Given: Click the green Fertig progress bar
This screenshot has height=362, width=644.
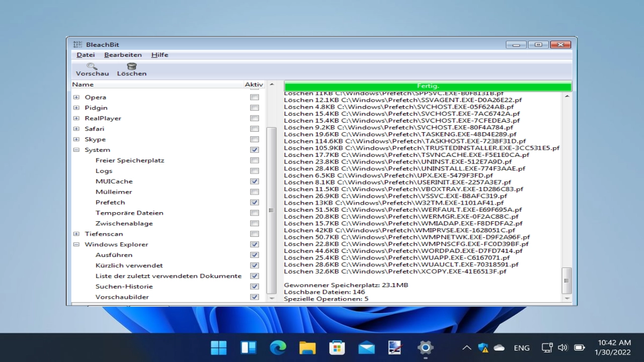Looking at the screenshot, I should [428, 86].
